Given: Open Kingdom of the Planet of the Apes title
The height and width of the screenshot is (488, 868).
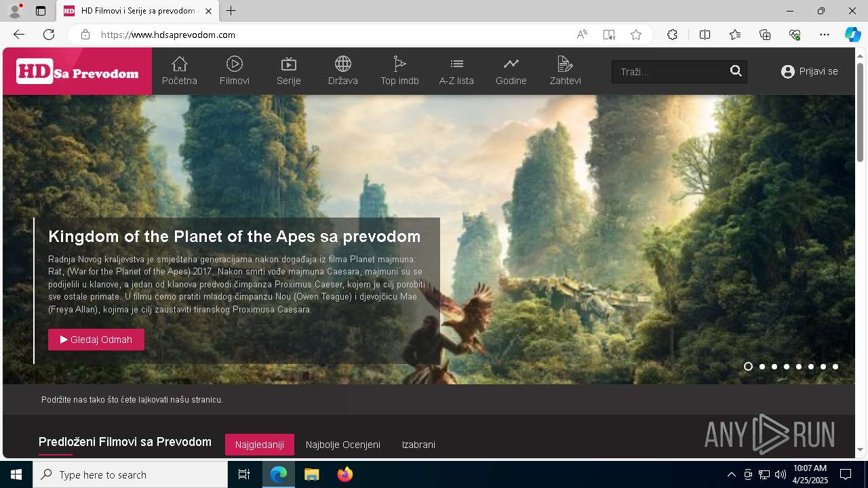Looking at the screenshot, I should (x=235, y=237).
